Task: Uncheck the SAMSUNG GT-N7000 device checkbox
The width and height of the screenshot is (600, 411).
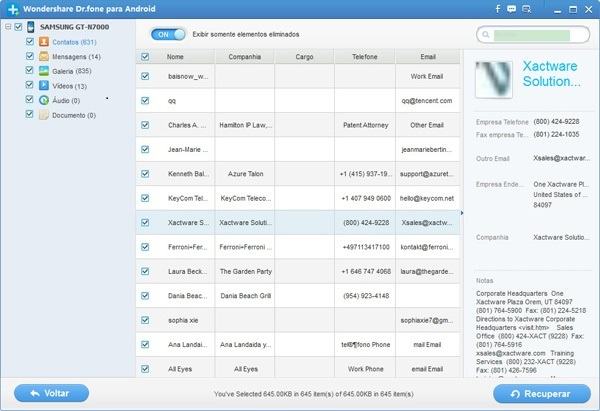Action: [18, 27]
